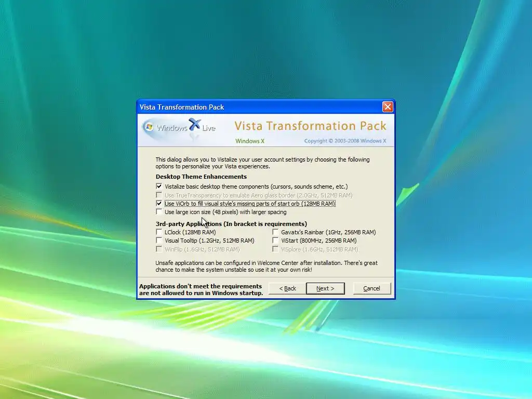This screenshot has width=532, height=399.
Task: Check the LClock 128MB RAM box
Action: pos(159,232)
